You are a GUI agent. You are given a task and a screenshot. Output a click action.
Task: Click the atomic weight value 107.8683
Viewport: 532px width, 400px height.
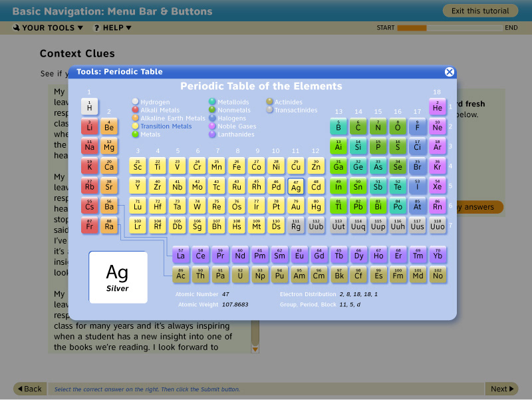point(235,305)
